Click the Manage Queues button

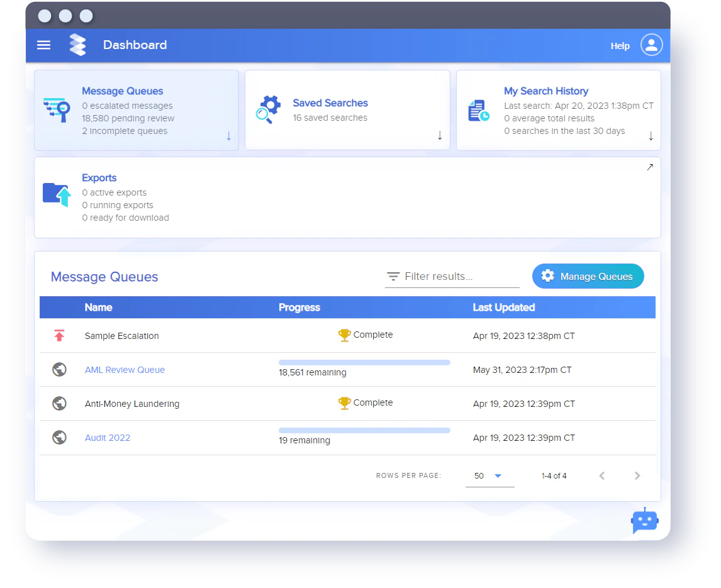pyautogui.click(x=588, y=276)
